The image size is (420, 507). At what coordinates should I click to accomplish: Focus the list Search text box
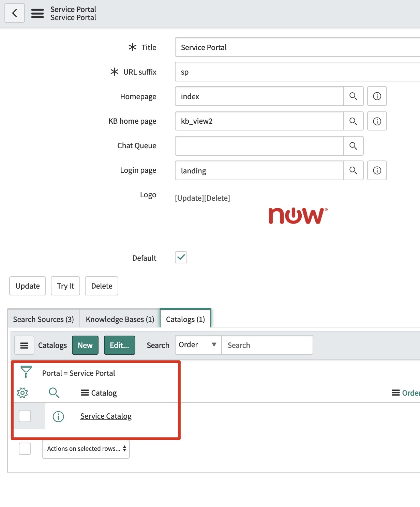click(267, 345)
